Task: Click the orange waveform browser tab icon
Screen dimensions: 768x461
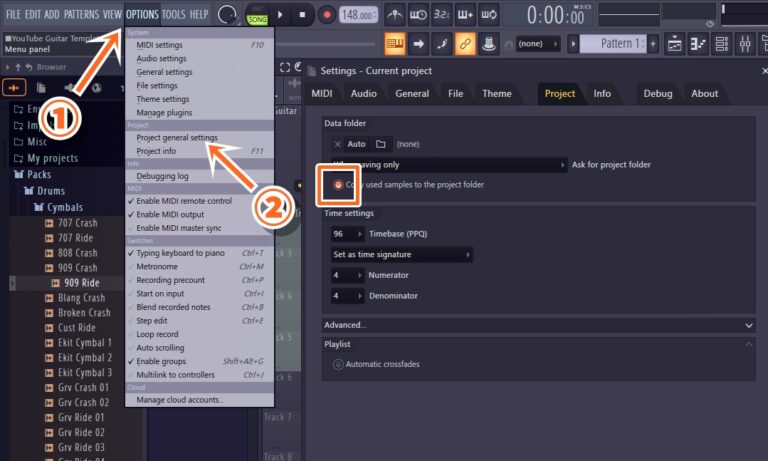Action: [x=18, y=87]
